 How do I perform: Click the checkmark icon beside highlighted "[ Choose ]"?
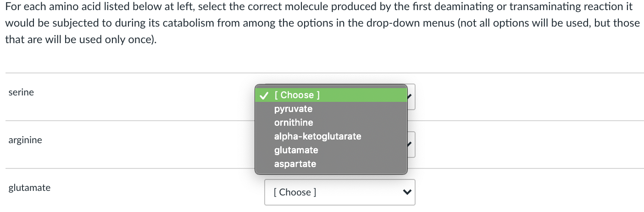(x=264, y=95)
